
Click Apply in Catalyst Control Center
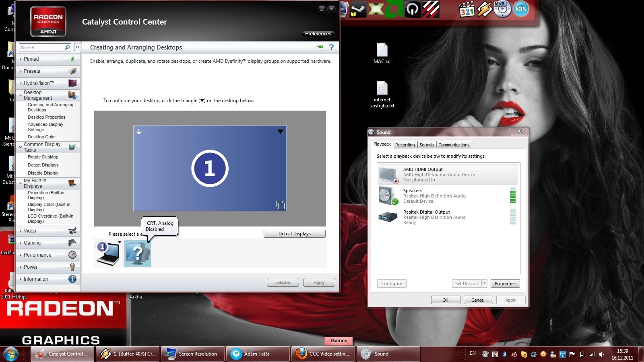click(x=319, y=282)
